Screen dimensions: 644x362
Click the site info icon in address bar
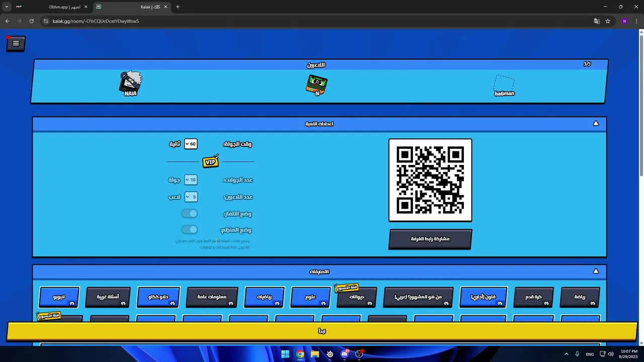click(x=46, y=21)
